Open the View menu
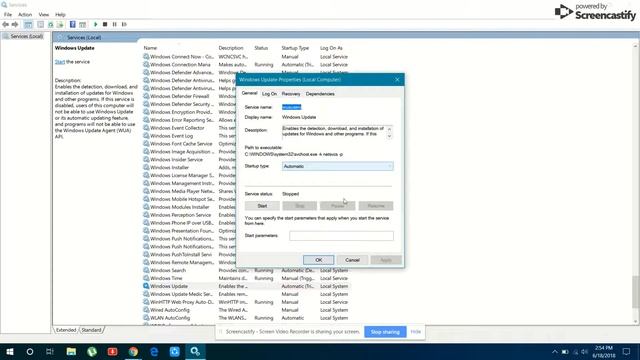The image size is (640, 360). tap(44, 15)
